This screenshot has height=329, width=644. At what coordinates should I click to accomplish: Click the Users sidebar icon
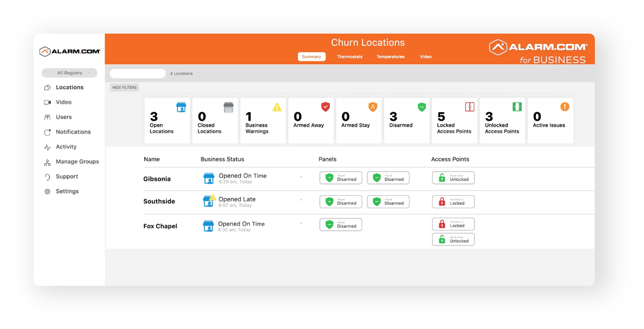tap(47, 117)
